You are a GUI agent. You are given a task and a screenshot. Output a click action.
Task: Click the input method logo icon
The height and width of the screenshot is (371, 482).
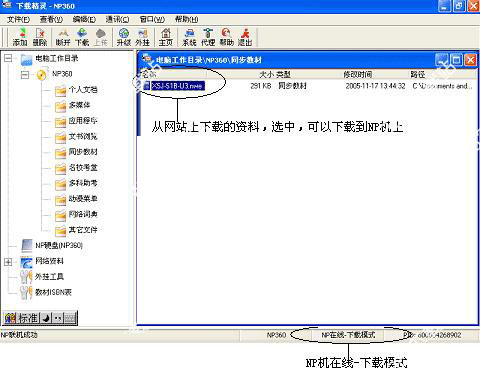(10, 318)
